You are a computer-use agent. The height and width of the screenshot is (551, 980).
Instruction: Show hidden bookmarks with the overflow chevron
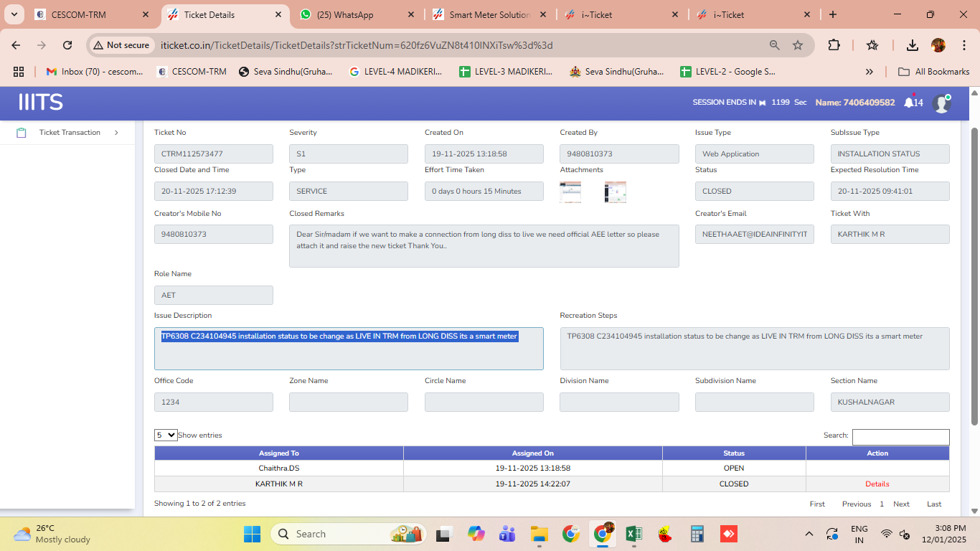(x=870, y=72)
